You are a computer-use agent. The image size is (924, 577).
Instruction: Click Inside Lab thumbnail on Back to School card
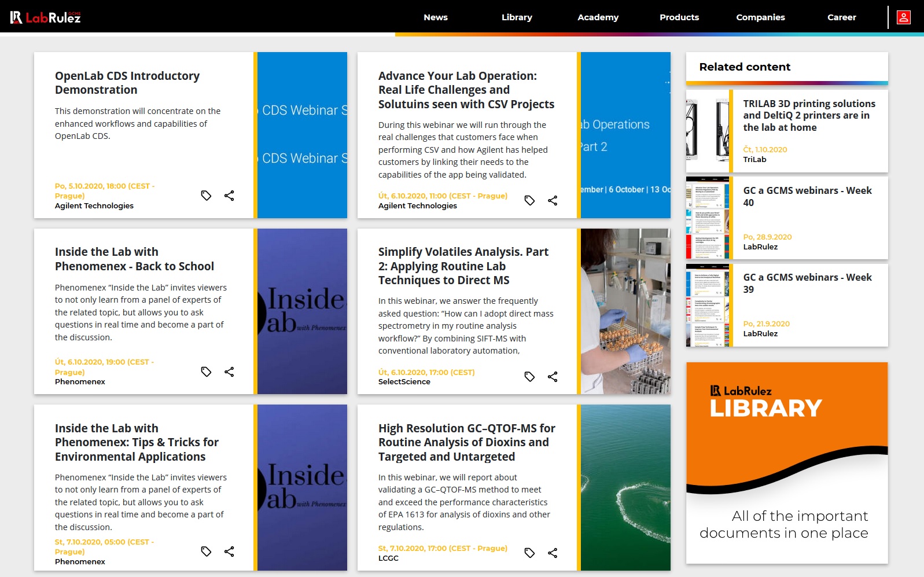pyautogui.click(x=302, y=311)
